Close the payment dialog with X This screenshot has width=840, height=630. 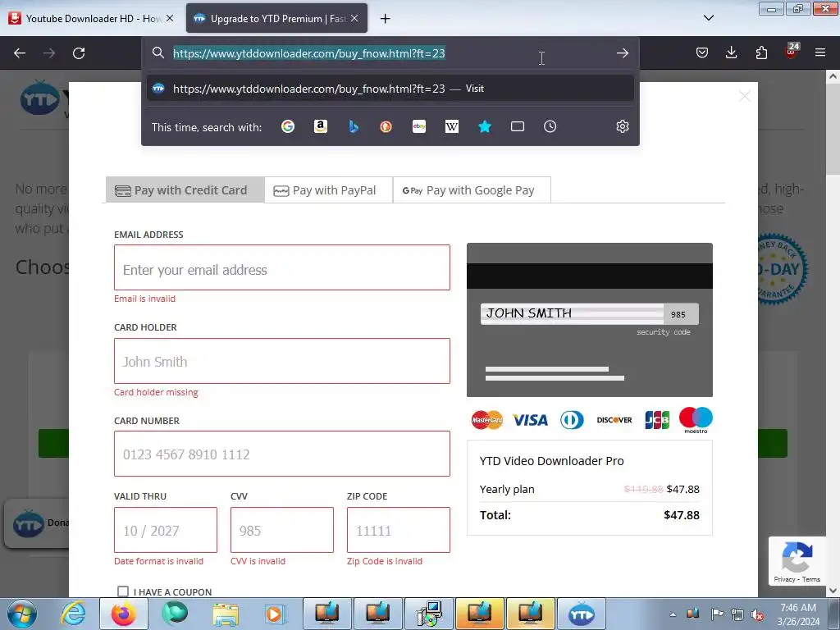coord(745,97)
